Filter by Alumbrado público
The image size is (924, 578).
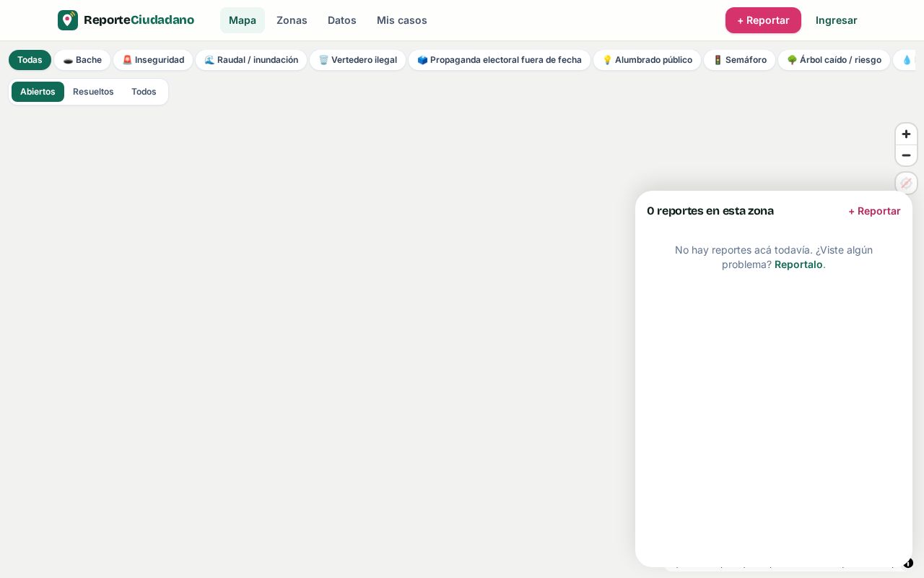648,60
